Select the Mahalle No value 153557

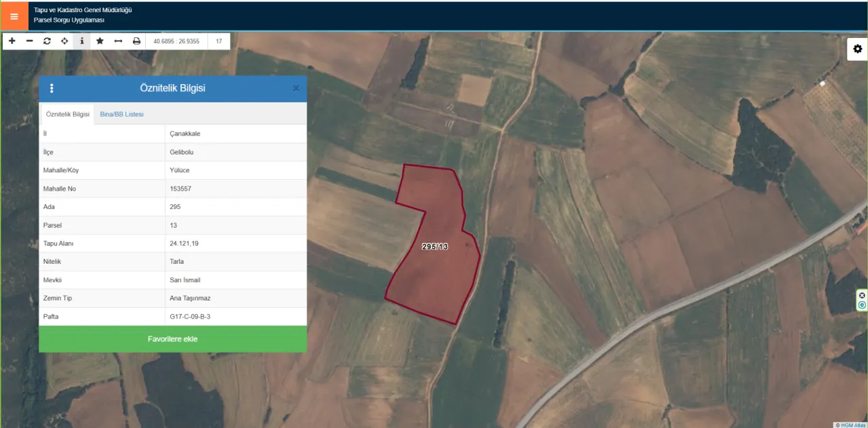[x=180, y=189]
